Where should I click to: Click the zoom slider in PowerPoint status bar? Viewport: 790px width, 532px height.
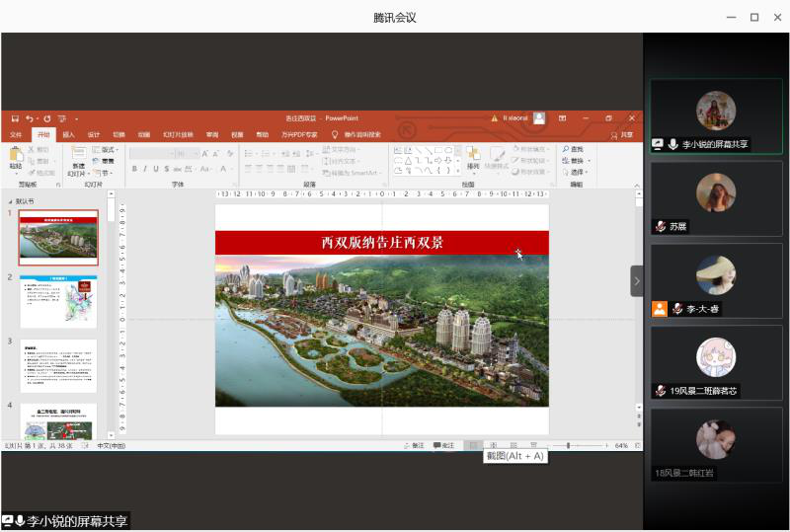tap(569, 446)
